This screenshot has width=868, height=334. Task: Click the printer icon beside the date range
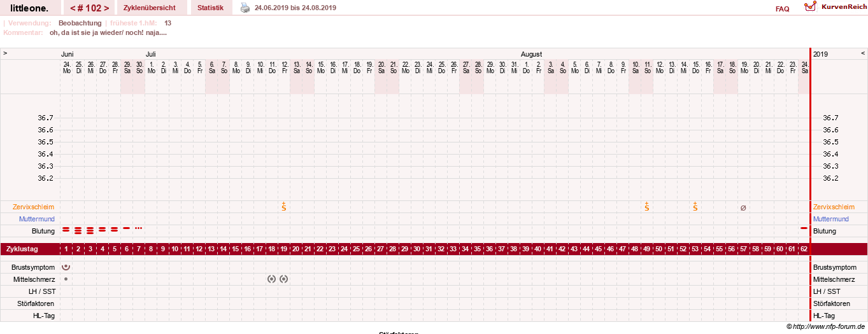pos(245,8)
